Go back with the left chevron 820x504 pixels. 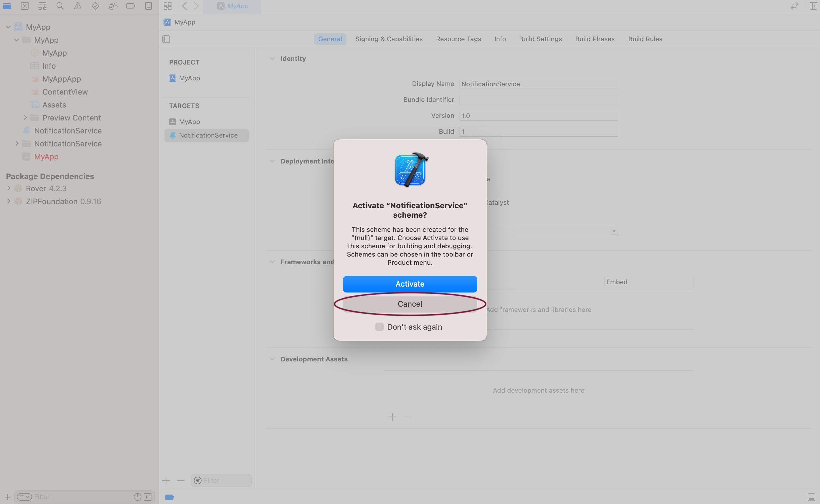click(x=184, y=6)
